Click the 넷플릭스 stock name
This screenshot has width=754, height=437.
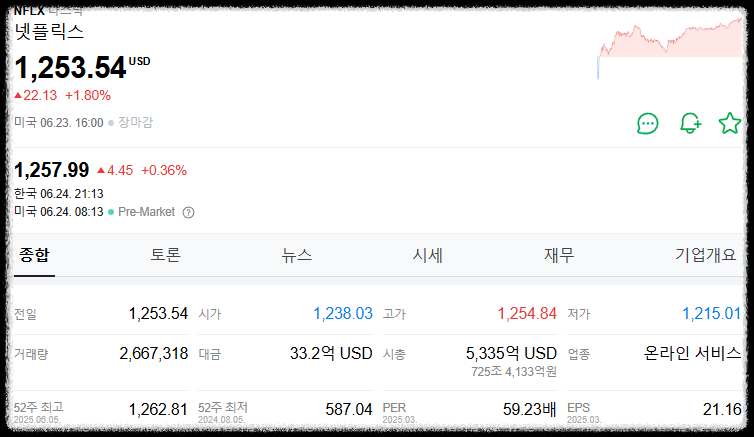(49, 32)
